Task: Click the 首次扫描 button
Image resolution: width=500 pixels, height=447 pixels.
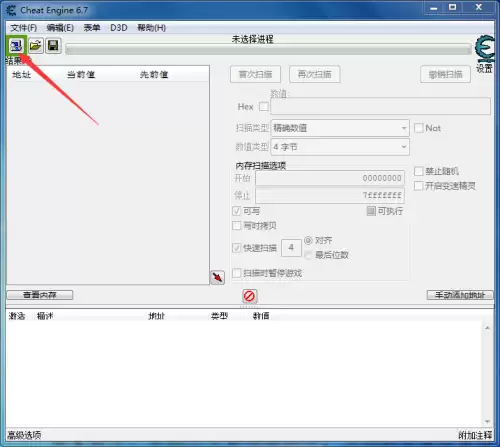Action: tap(255, 74)
